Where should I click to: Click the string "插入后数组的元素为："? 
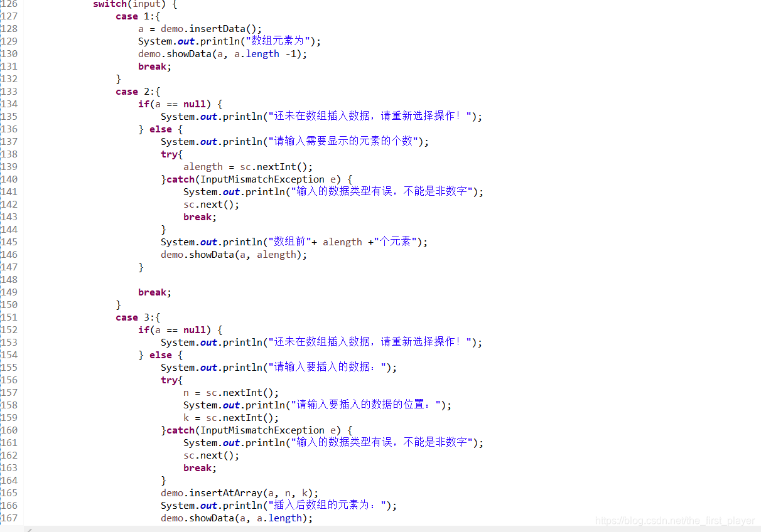coord(328,506)
